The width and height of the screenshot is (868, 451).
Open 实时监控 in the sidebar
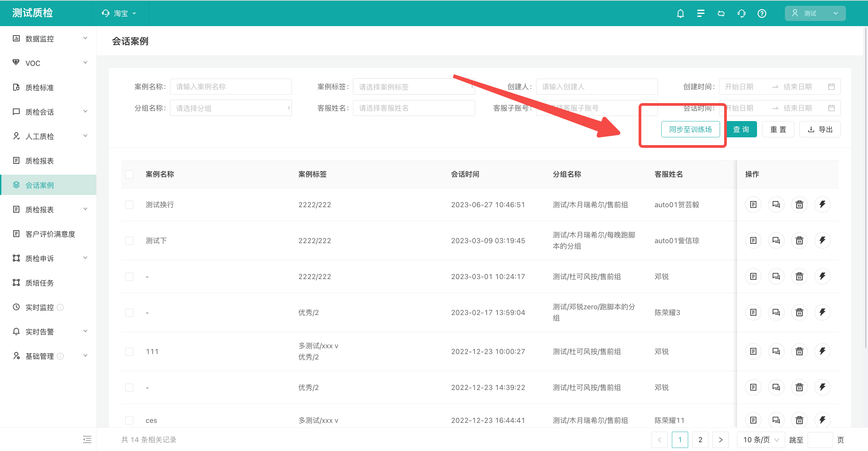tap(49, 307)
